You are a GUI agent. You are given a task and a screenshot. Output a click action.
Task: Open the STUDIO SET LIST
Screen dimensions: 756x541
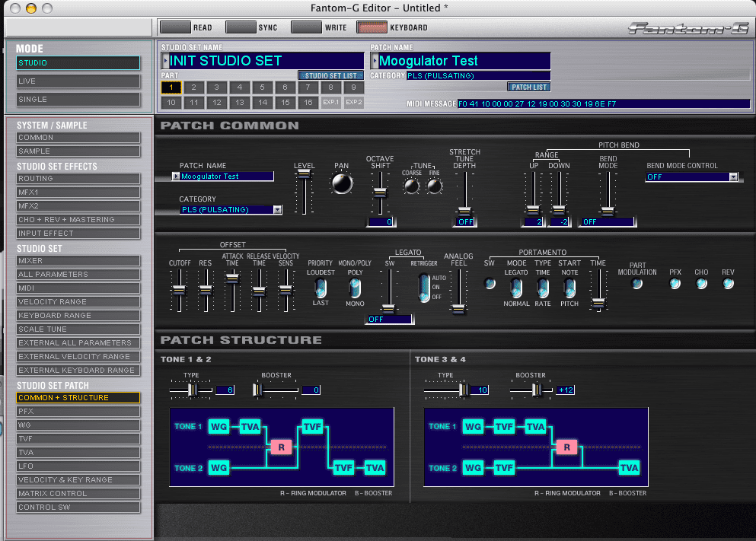click(x=330, y=75)
